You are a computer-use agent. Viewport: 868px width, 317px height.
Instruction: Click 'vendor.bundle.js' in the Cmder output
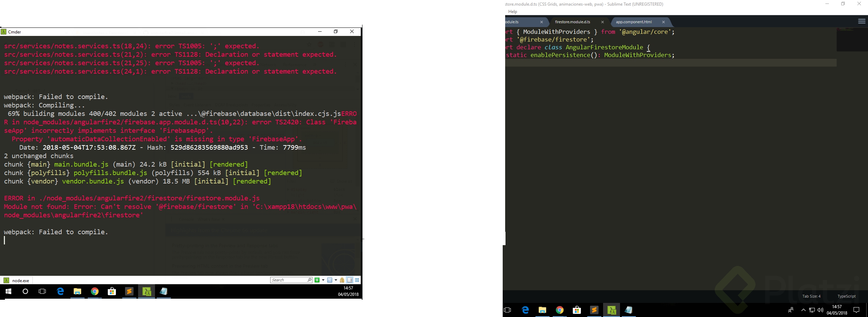tap(93, 181)
